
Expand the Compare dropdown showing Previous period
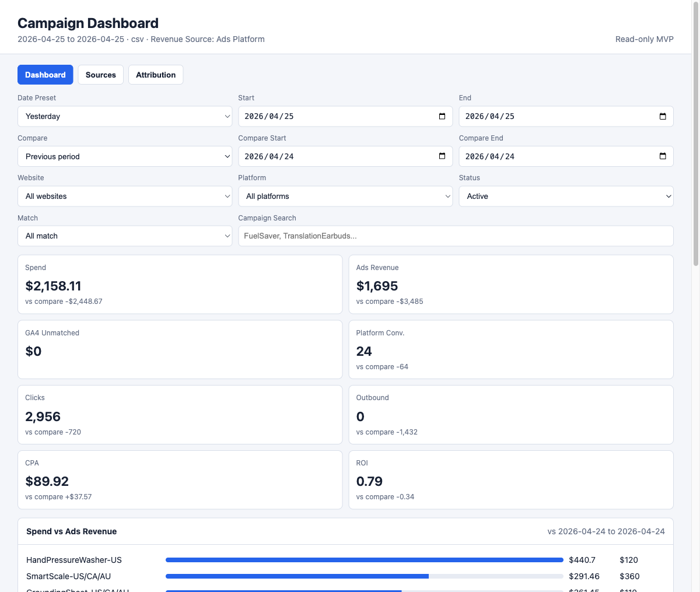click(125, 156)
